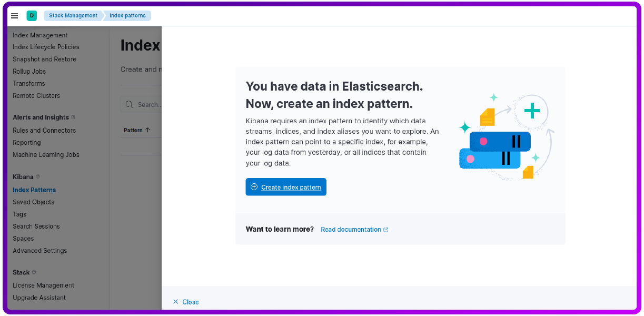Screen dimensions: 644x316
Task: Open Saved Objects in sidebar
Action: tap(33, 202)
